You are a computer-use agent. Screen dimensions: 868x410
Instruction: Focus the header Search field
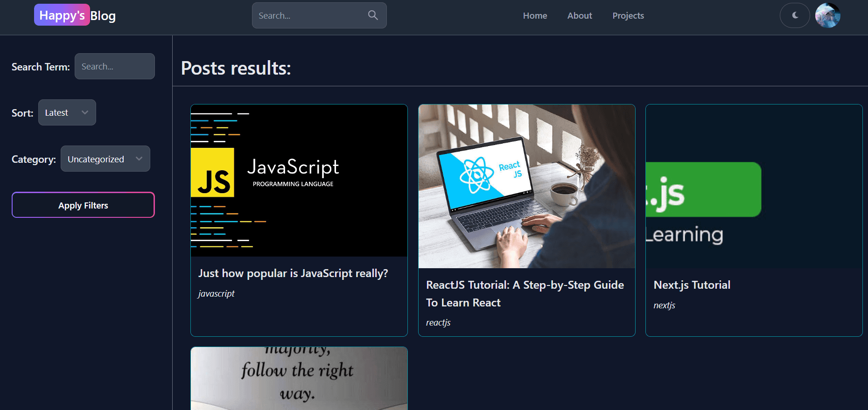[x=319, y=15]
